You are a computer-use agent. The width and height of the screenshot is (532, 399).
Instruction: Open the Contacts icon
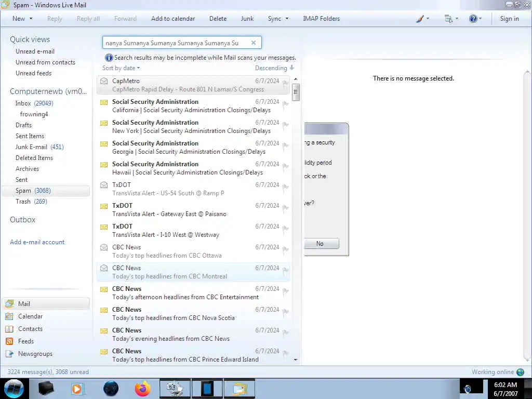[x=9, y=329]
